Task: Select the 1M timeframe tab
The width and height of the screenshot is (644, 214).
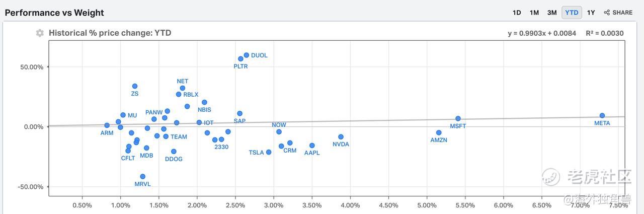Action: coord(534,13)
